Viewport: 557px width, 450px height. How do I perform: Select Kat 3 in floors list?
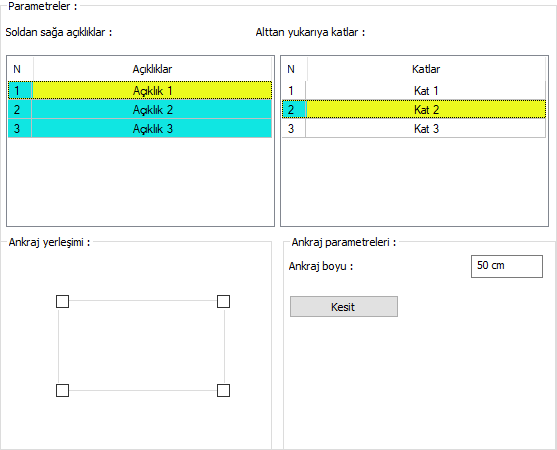pyautogui.click(x=414, y=128)
